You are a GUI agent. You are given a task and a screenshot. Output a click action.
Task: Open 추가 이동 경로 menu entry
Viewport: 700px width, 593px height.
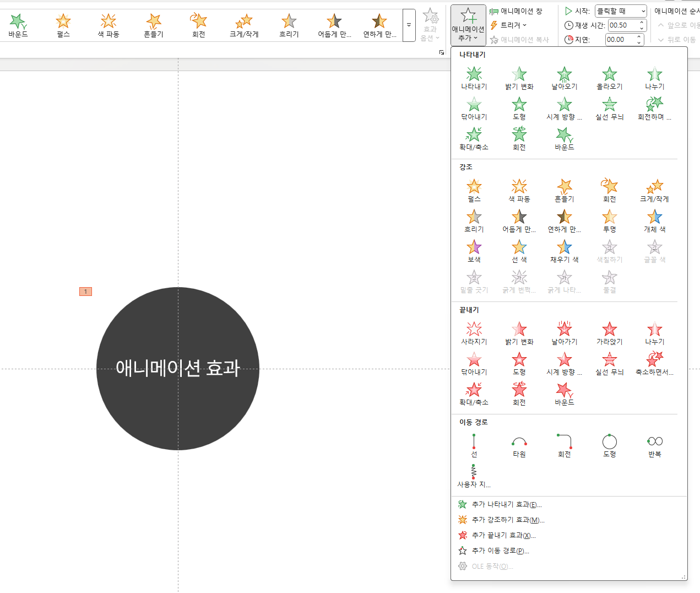(493, 551)
